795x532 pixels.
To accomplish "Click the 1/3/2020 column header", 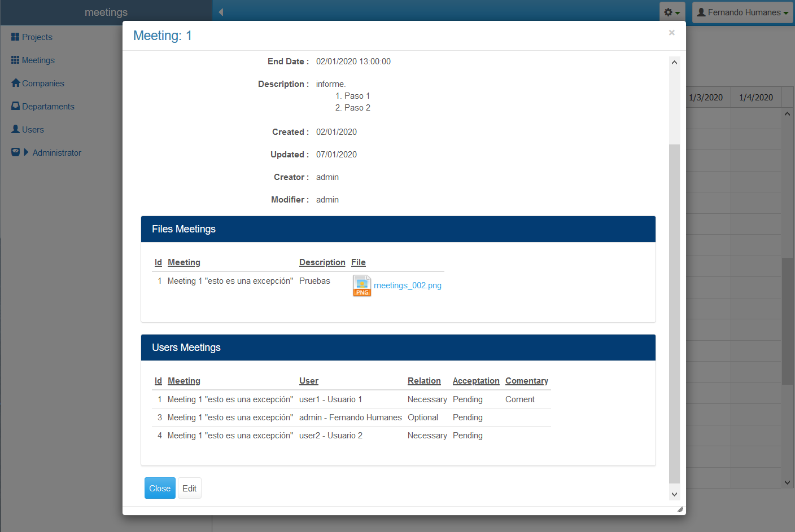I will [706, 98].
